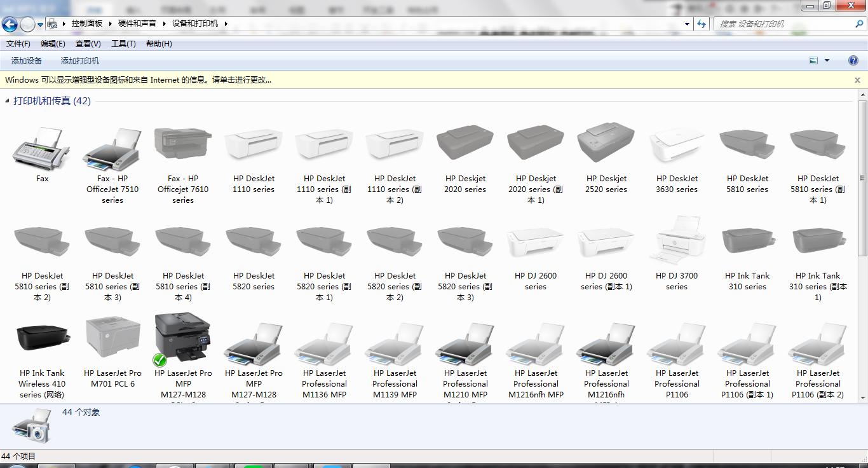This screenshot has width=868, height=468.
Task: Click the 添加设备 button
Action: [27, 61]
